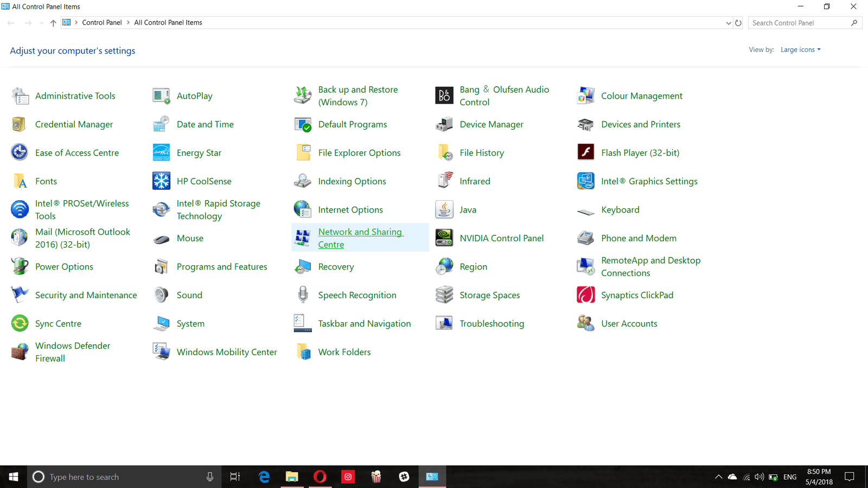Viewport: 868px width, 488px height.
Task: Click the Troubleshooting icon
Action: 444,323
